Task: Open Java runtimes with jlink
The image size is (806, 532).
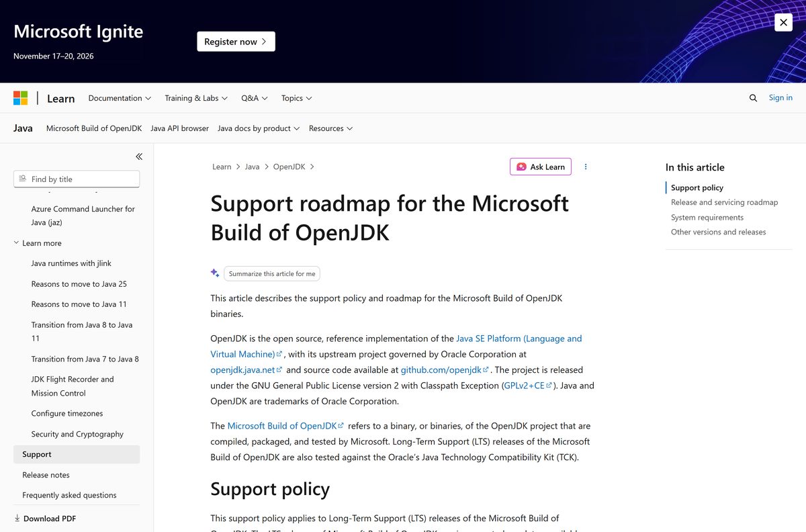Action: point(73,263)
